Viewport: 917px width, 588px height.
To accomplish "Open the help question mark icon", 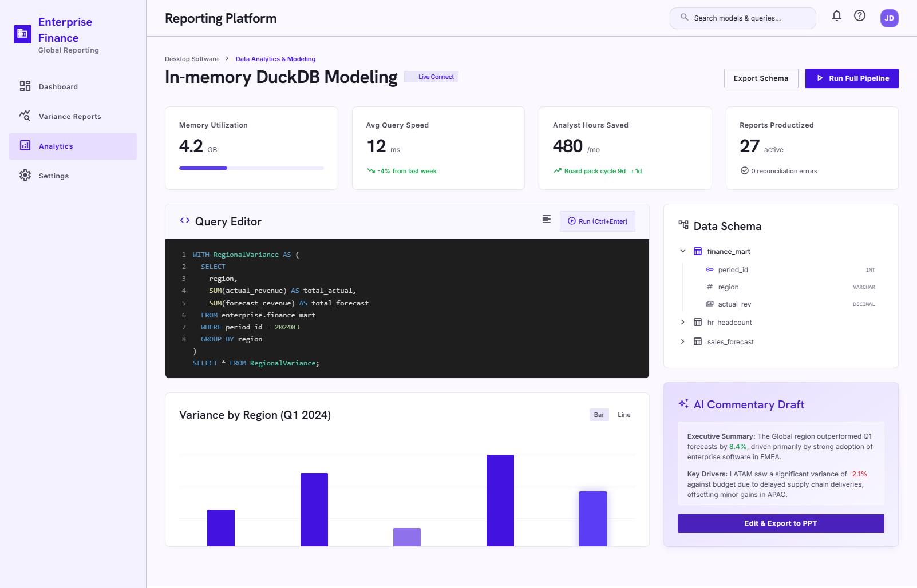I will tap(860, 16).
